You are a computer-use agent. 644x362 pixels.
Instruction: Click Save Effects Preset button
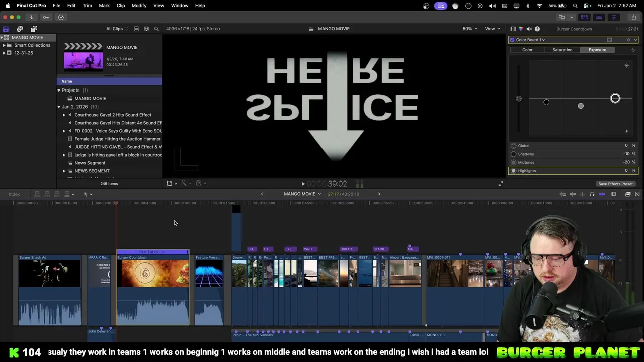(615, 184)
